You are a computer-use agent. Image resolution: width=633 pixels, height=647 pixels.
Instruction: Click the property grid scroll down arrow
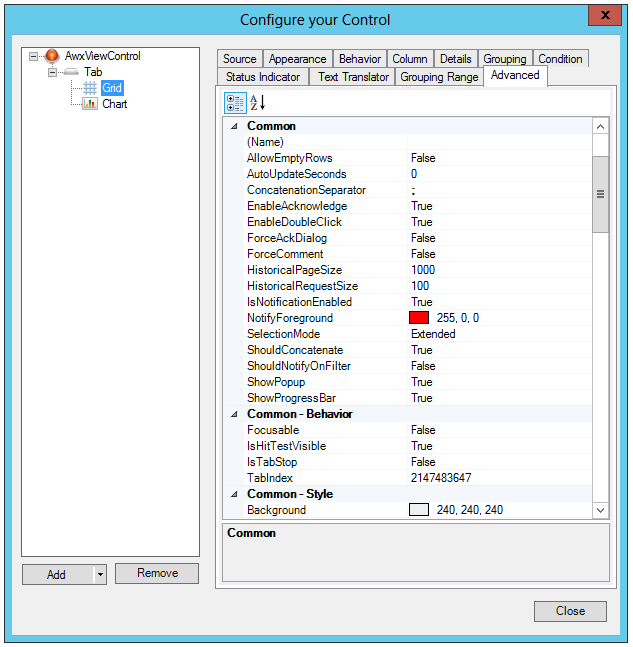click(x=600, y=510)
